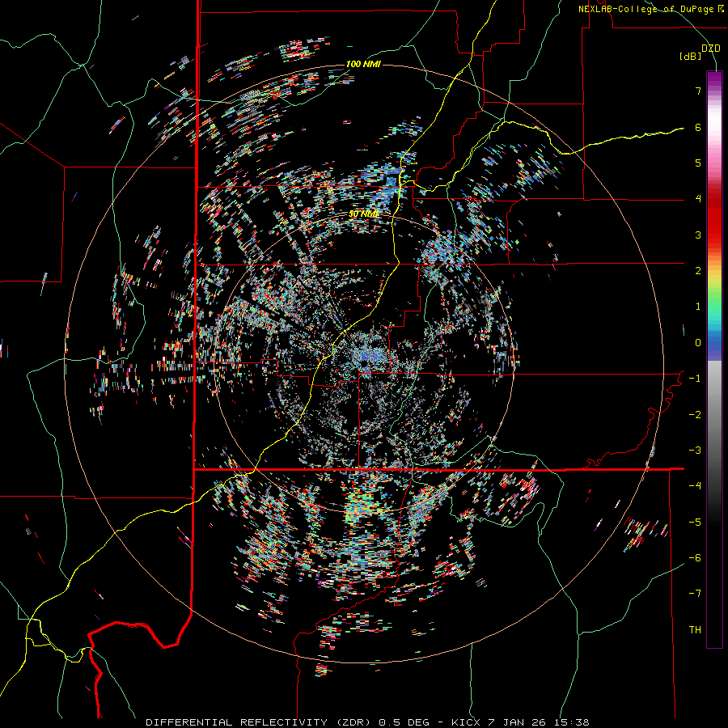Click the -5 value on the dB scale

coord(695,523)
